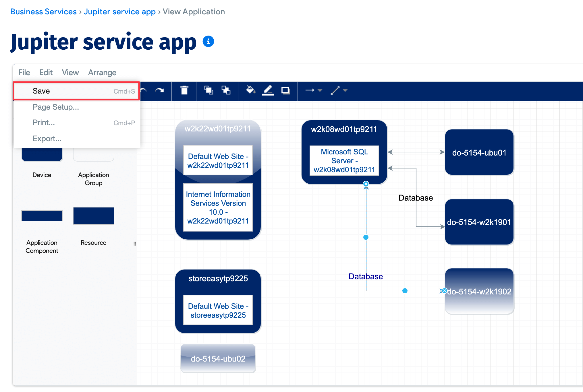This screenshot has width=583, height=392.
Task: Select the do-5154-ubu01 device node
Action: click(479, 152)
